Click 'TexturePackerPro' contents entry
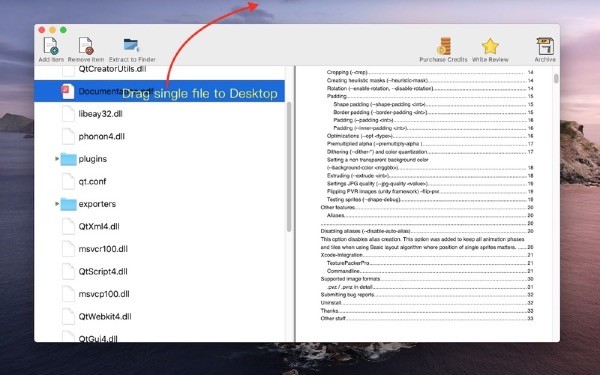This screenshot has height=375, width=600. tap(348, 263)
